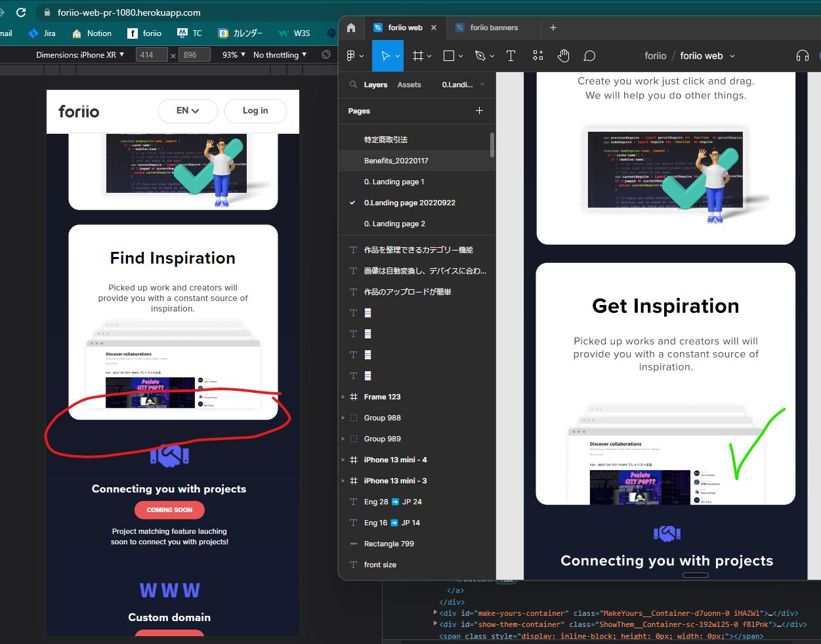Select the Frame tool in Figma

coord(417,56)
